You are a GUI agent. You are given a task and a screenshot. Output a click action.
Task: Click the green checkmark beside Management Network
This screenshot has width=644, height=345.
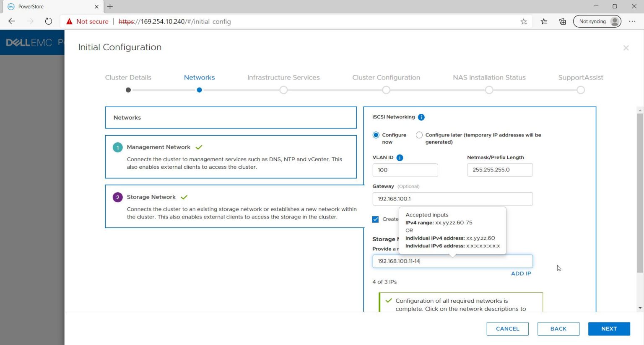tap(199, 147)
